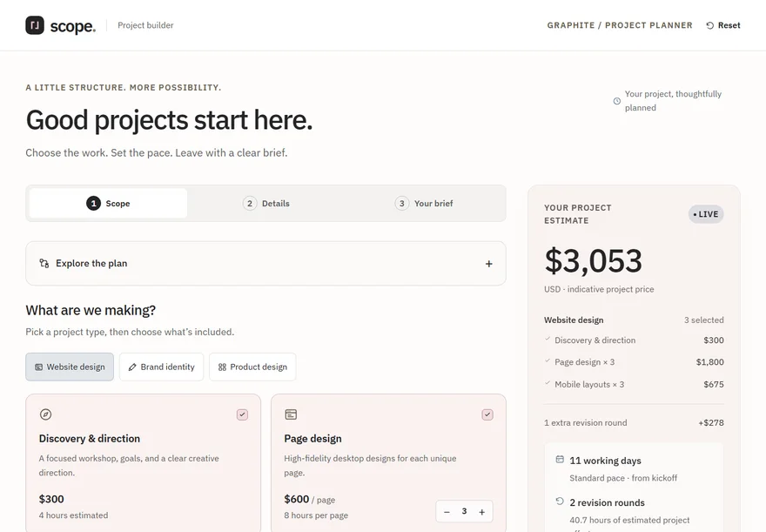Image resolution: width=766 pixels, height=532 pixels.
Task: Click the compass icon on Discovery card
Action: coord(45,414)
